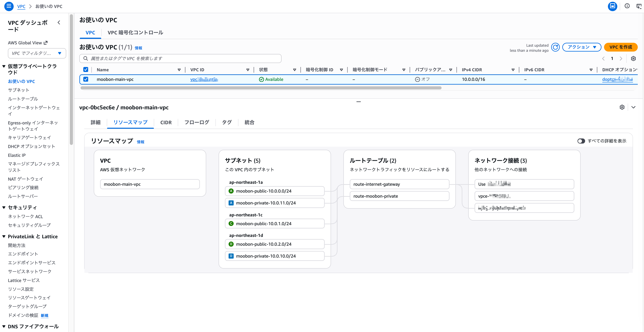Click the table horizontal scrollbar
Viewport: 644px width, 332px height.
point(261,88)
